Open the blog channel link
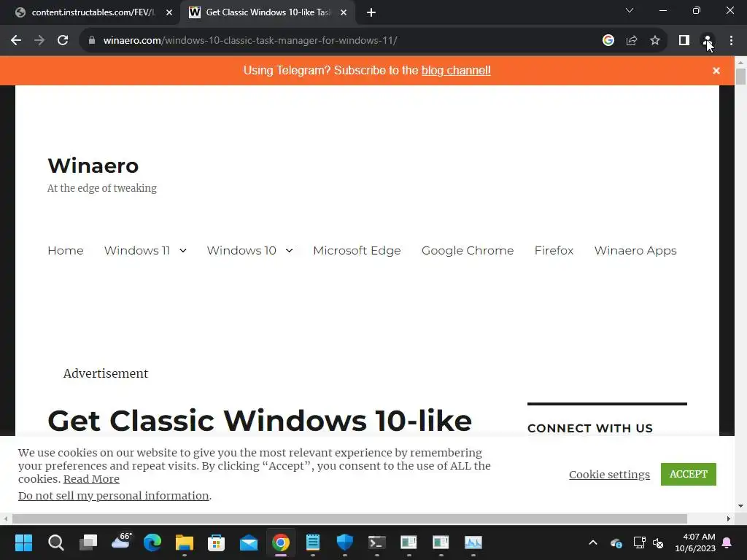Screen dimensions: 747x560 point(456,71)
